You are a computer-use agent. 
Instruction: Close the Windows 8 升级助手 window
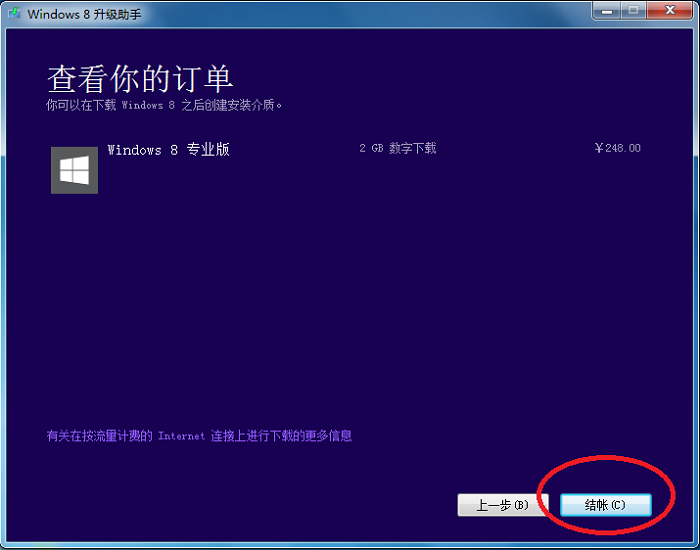[670, 11]
